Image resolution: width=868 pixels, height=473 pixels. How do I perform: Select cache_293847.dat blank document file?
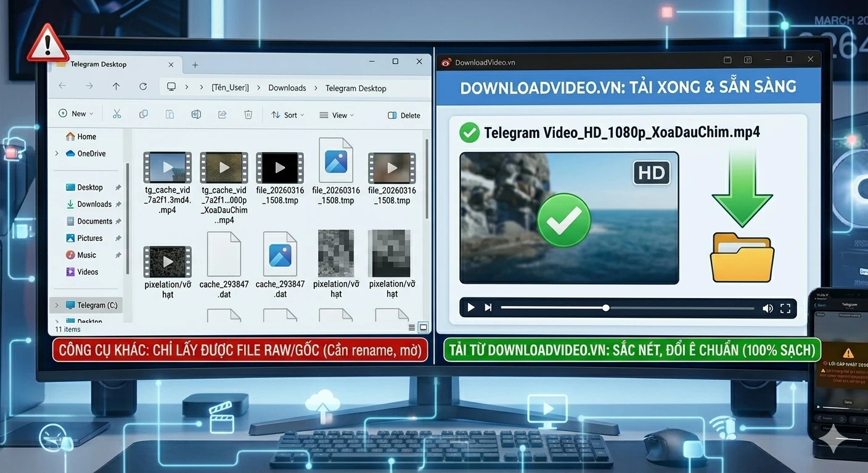(224, 265)
